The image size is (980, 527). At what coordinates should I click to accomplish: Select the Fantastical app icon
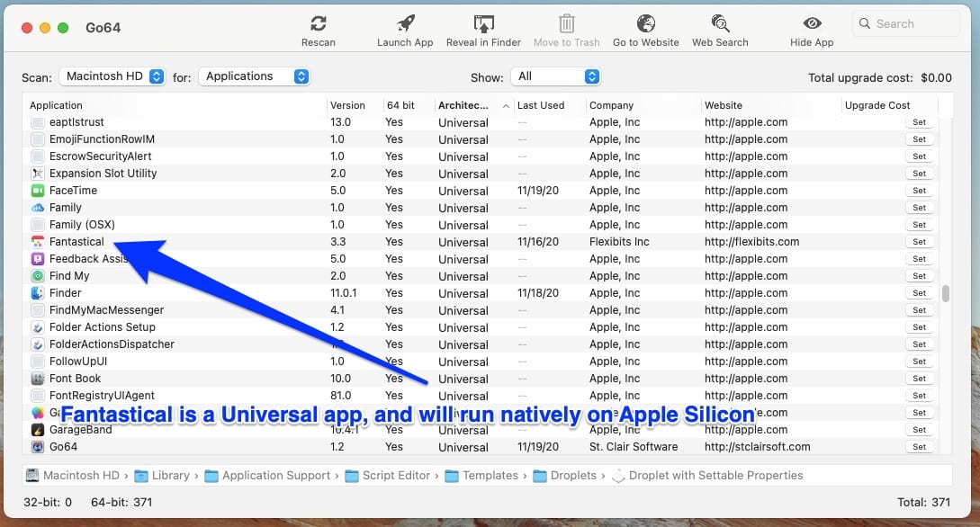[x=38, y=242]
